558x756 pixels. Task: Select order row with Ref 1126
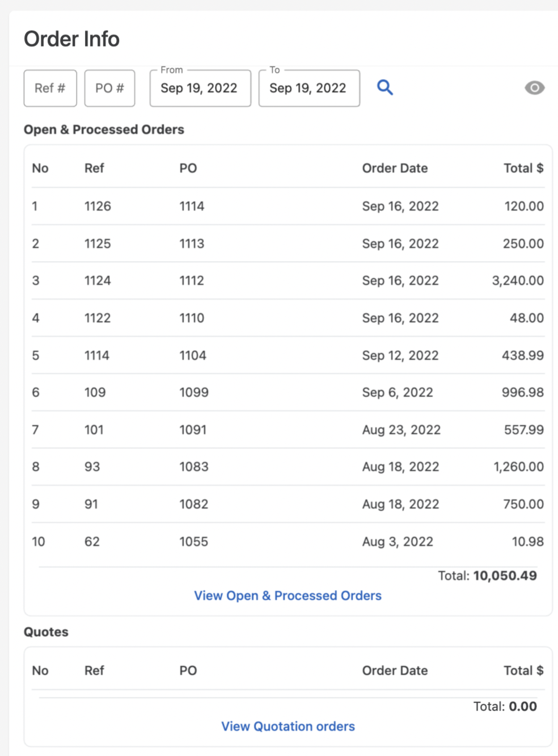[98, 206]
